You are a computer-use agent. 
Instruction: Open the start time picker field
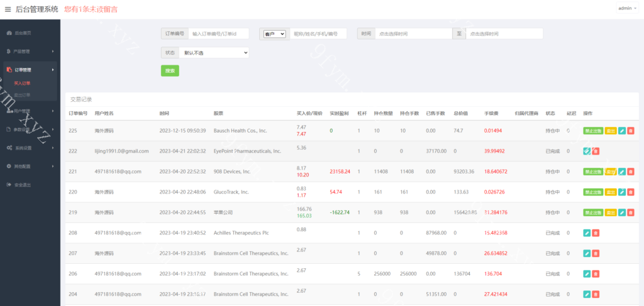(x=414, y=34)
